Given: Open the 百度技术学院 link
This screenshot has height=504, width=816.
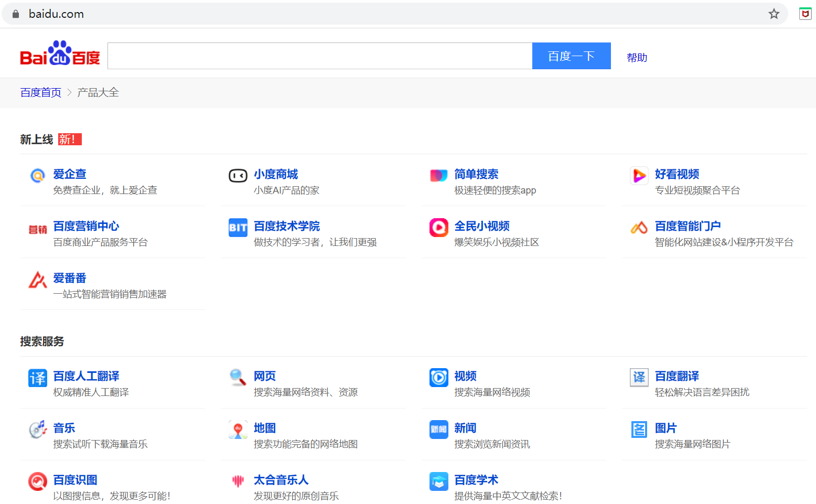Looking at the screenshot, I should point(287,226).
